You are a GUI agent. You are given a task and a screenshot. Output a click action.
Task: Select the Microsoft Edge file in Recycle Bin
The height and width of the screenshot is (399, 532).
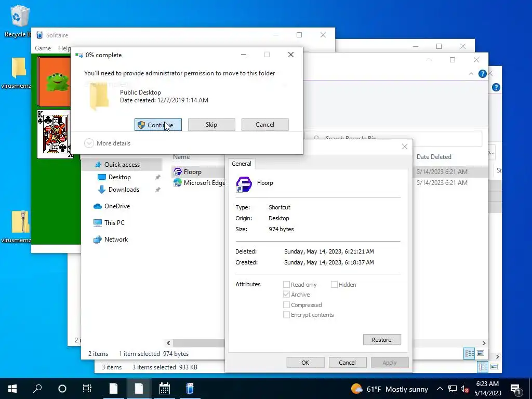(x=204, y=183)
